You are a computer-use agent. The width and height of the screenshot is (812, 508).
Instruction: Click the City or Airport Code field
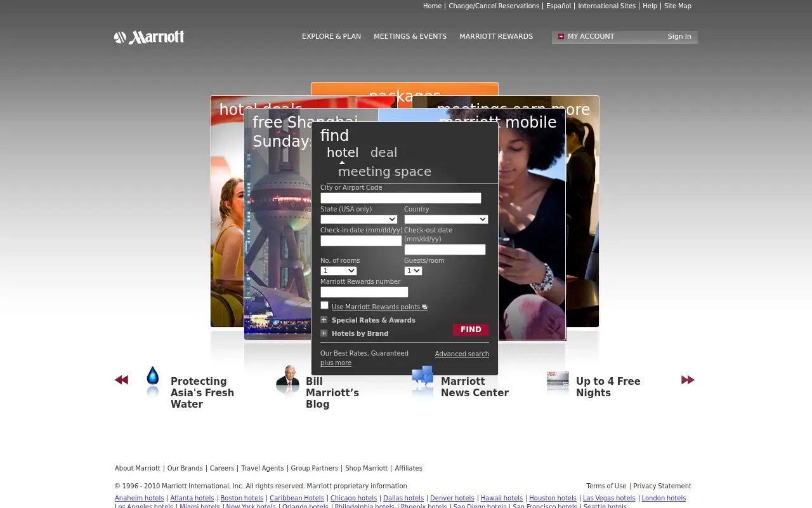(401, 198)
